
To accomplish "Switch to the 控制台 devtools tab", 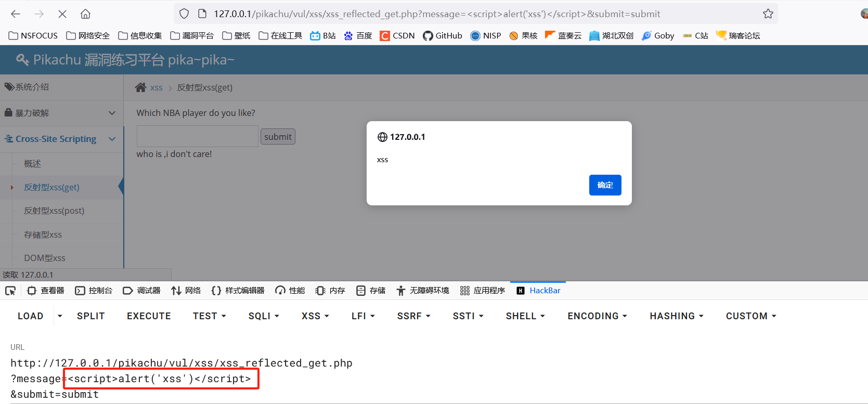I will [x=94, y=291].
